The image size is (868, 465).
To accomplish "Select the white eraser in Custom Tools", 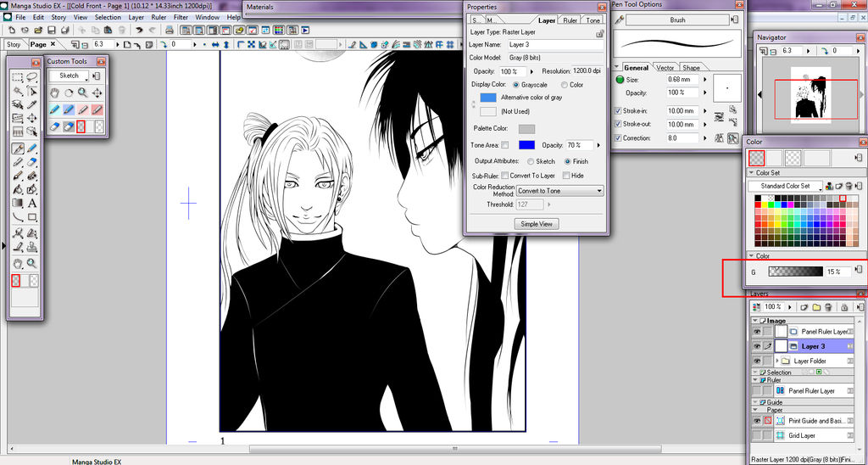I will (54, 126).
